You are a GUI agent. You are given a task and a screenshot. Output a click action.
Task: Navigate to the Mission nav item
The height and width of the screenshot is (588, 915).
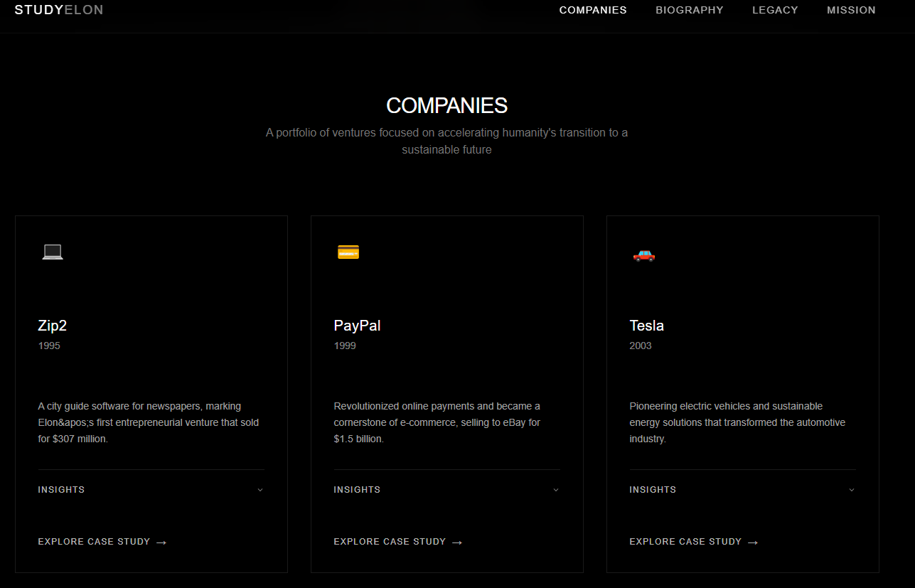click(851, 10)
